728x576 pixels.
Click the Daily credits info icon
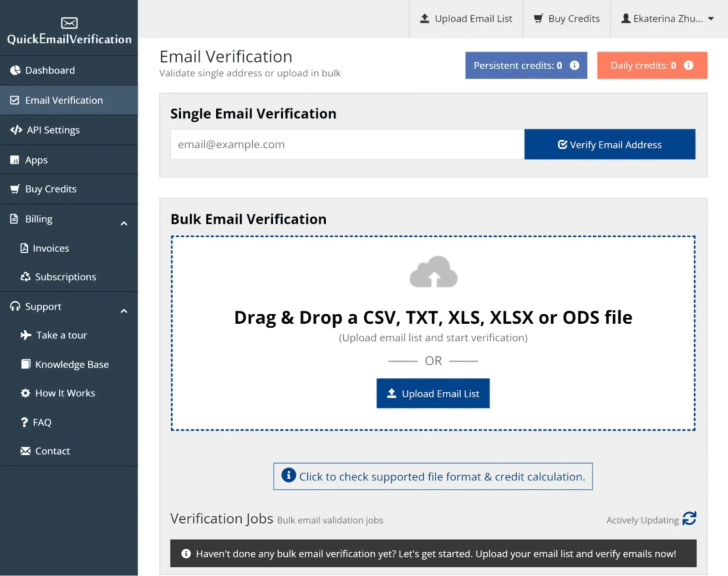click(688, 66)
